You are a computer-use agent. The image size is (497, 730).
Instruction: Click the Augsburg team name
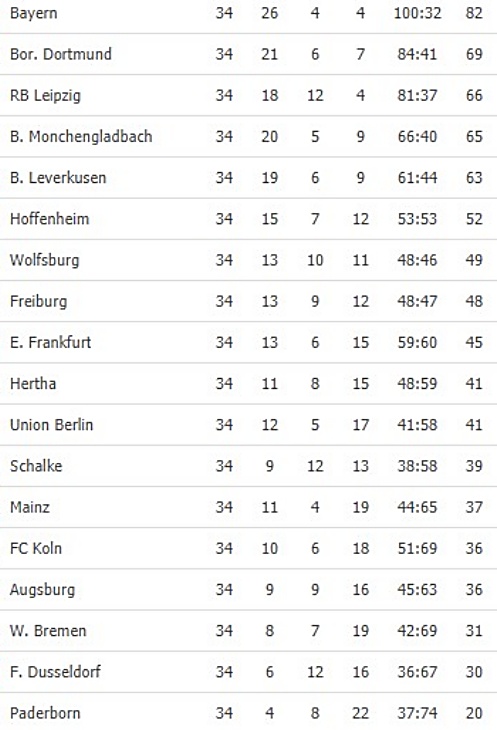pos(42,590)
